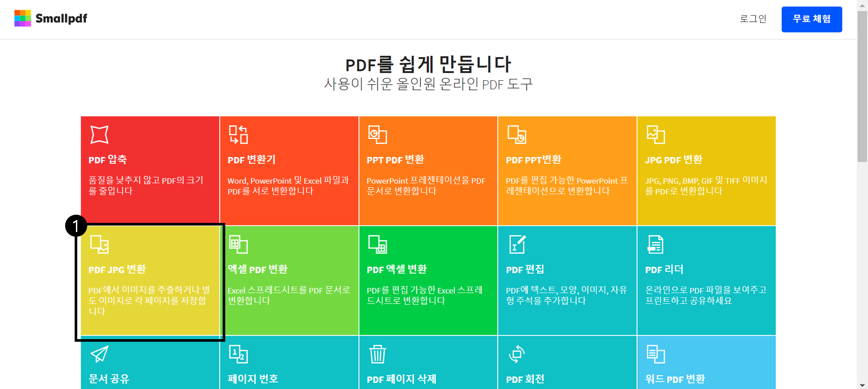
Task: Click the PDF PPT변환 tile icon
Action: [517, 134]
